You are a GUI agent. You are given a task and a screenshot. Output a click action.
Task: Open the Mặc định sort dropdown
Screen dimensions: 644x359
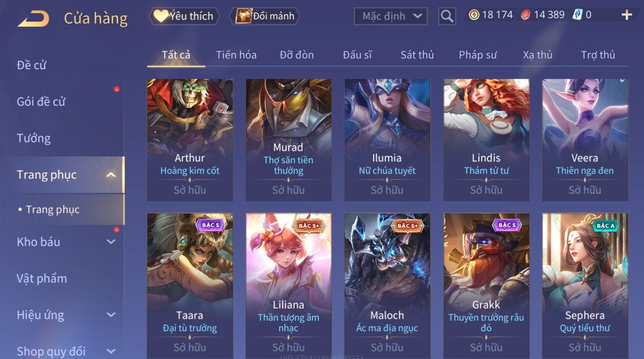coord(391,17)
